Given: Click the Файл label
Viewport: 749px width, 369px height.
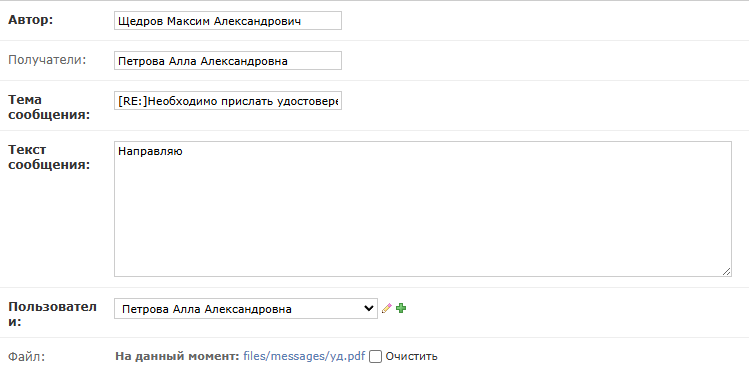Looking at the screenshot, I should [x=27, y=357].
